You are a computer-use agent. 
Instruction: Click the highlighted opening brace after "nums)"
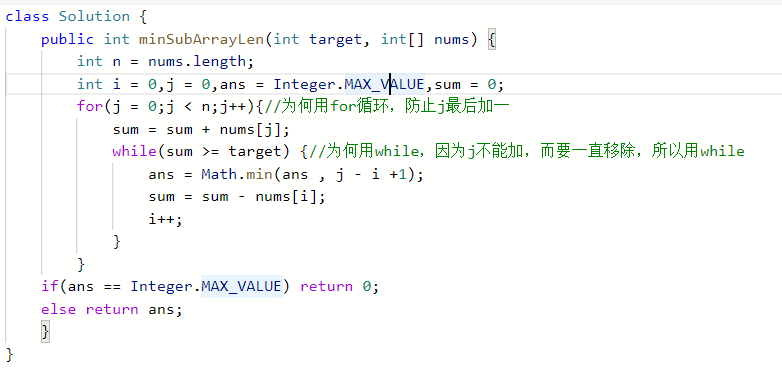(x=491, y=39)
